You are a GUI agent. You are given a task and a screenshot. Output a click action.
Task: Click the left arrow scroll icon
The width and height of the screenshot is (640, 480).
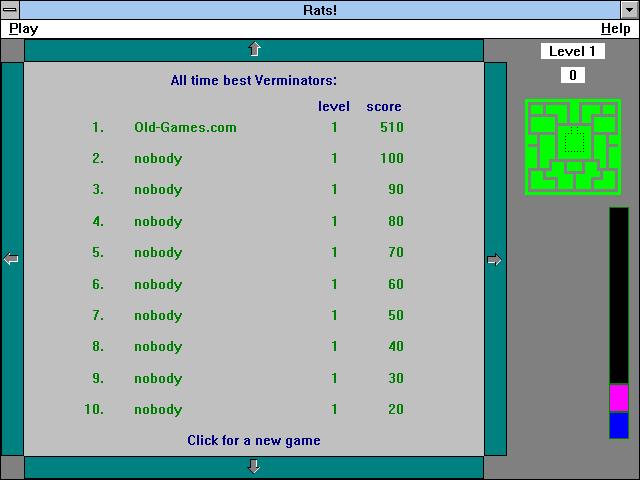point(11,259)
